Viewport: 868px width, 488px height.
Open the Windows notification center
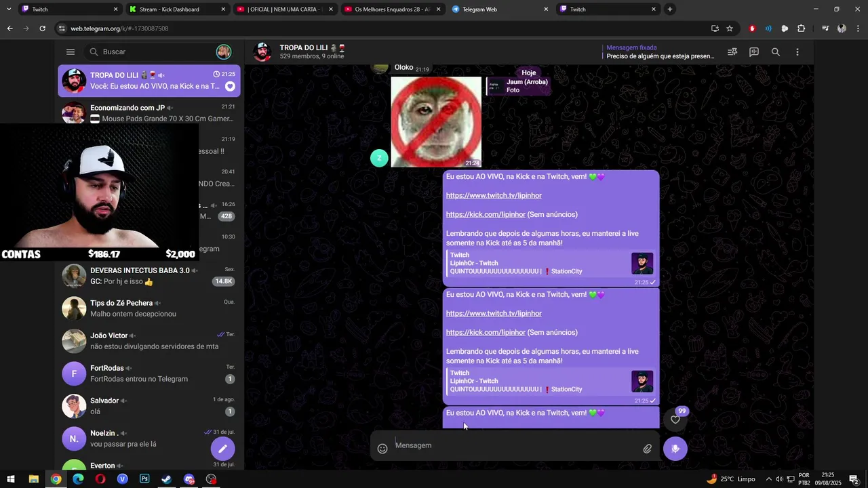click(854, 479)
